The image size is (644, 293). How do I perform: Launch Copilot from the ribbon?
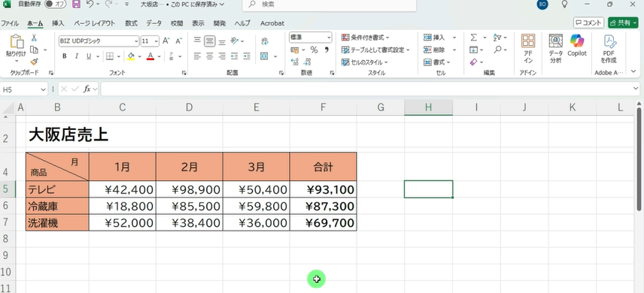[x=577, y=45]
